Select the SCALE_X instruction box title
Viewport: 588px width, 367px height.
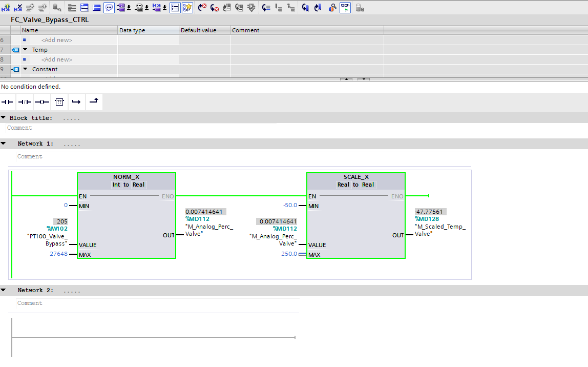coord(356,177)
